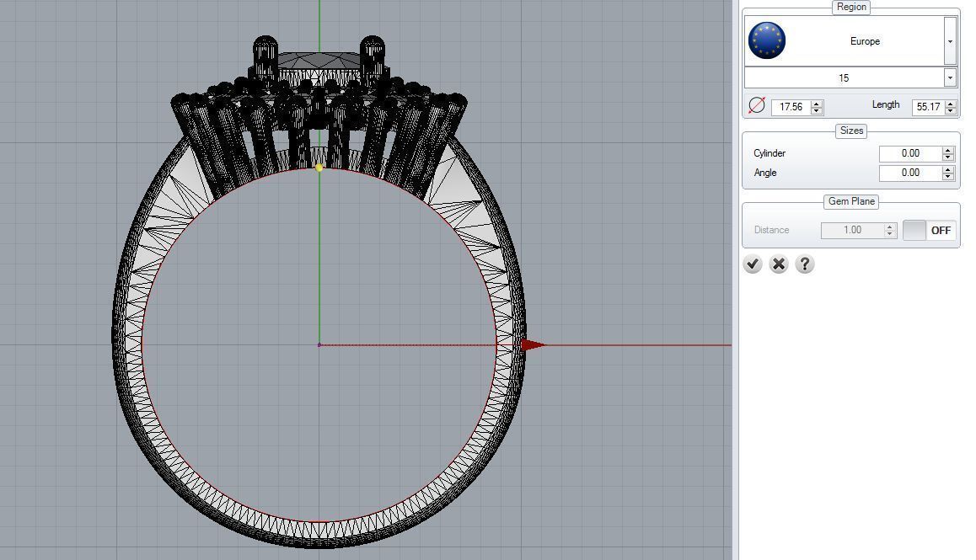Click the Region group title

point(851,7)
